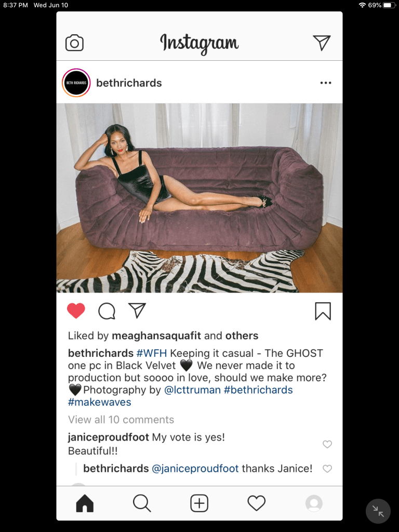The image size is (399, 532).
Task: Open the #WFH hashtag link
Action: (152, 353)
